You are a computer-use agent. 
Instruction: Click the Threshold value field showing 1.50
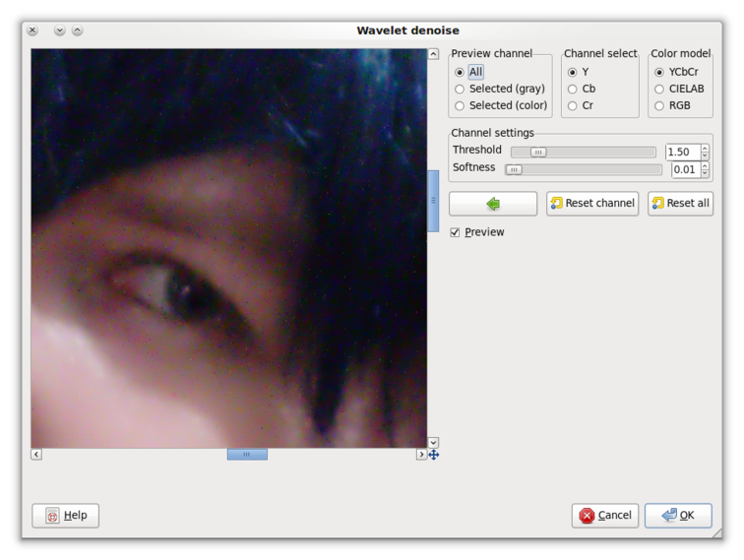pos(683,152)
